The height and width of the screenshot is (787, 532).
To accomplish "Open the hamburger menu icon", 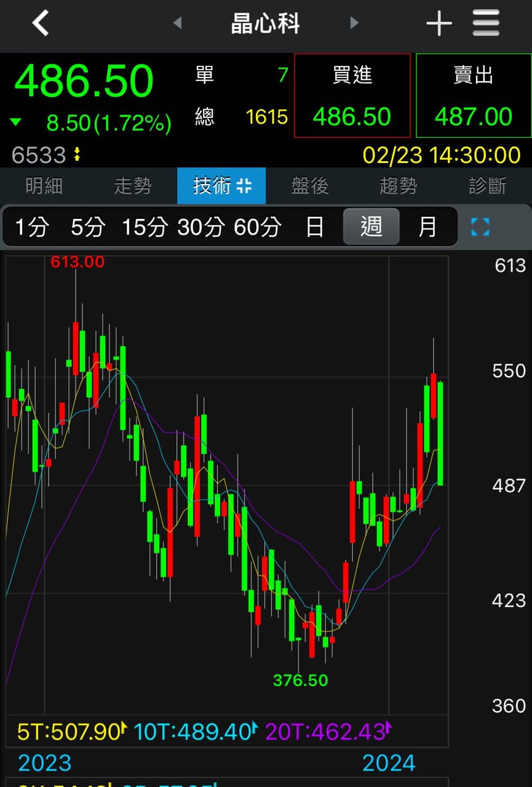I will pyautogui.click(x=486, y=23).
